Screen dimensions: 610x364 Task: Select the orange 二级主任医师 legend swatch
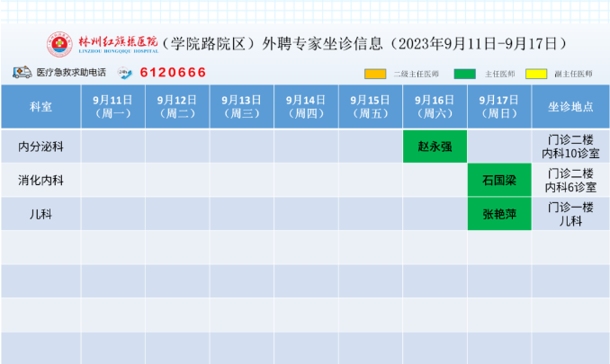[x=375, y=74]
